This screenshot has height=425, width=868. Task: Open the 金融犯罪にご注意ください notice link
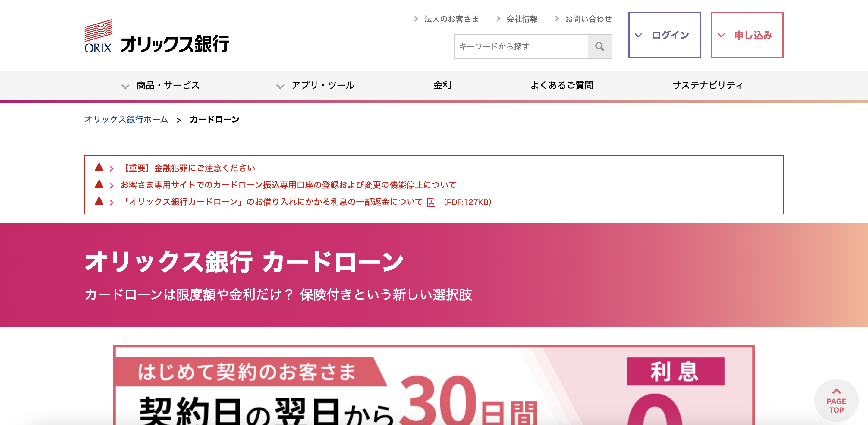point(188,168)
